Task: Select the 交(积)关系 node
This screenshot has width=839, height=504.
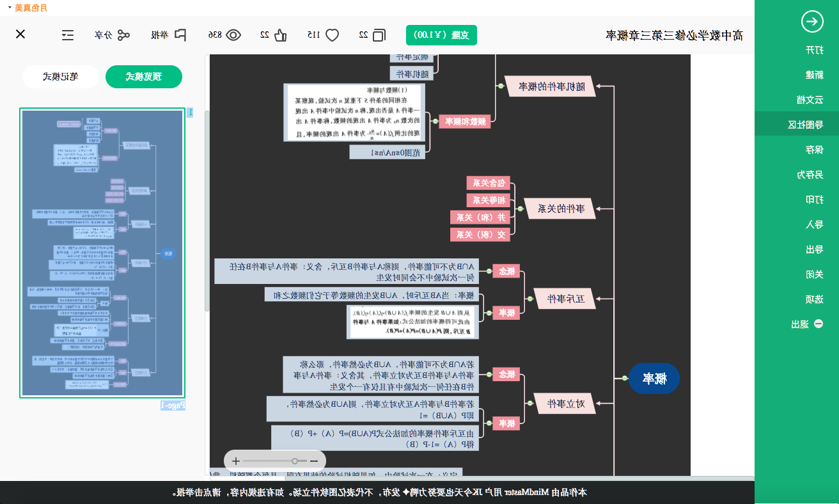Action: [x=480, y=235]
